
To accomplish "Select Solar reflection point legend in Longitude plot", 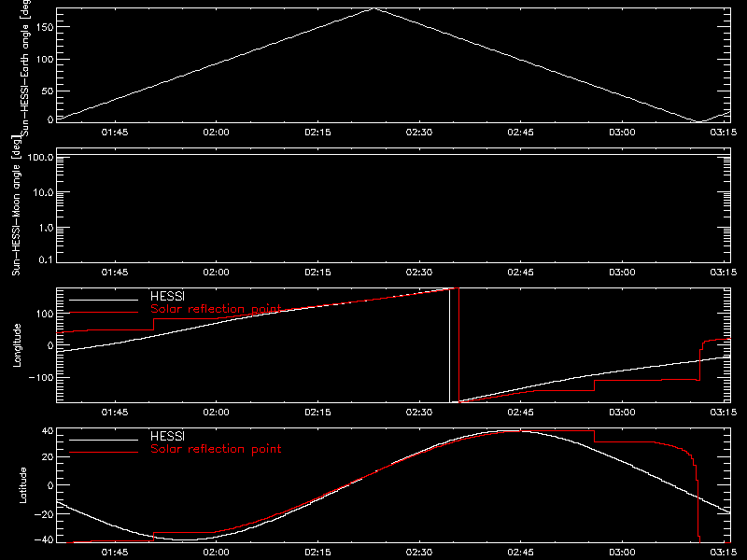I will [x=216, y=309].
